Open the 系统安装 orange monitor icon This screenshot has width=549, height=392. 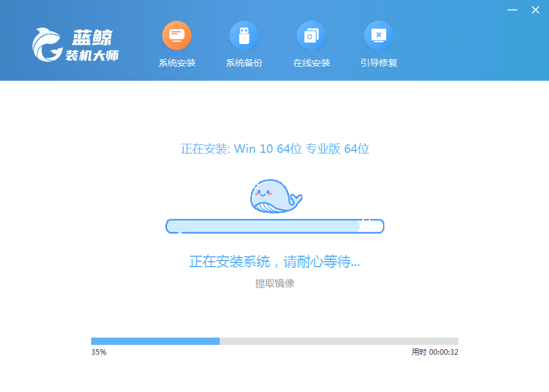[177, 35]
